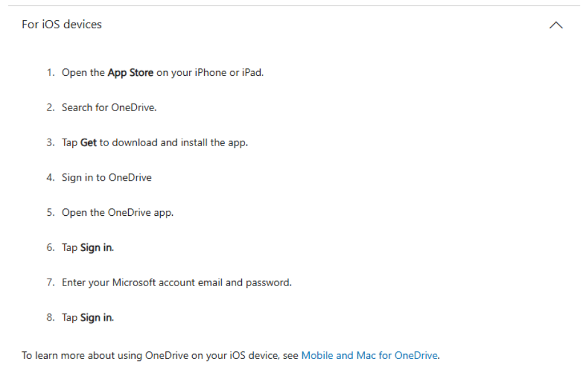Collapse the For iOS devices section chevron
The image size is (588, 379).
555,25
